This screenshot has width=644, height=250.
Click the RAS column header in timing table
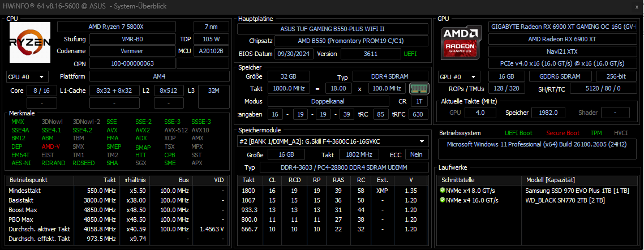[x=338, y=180]
